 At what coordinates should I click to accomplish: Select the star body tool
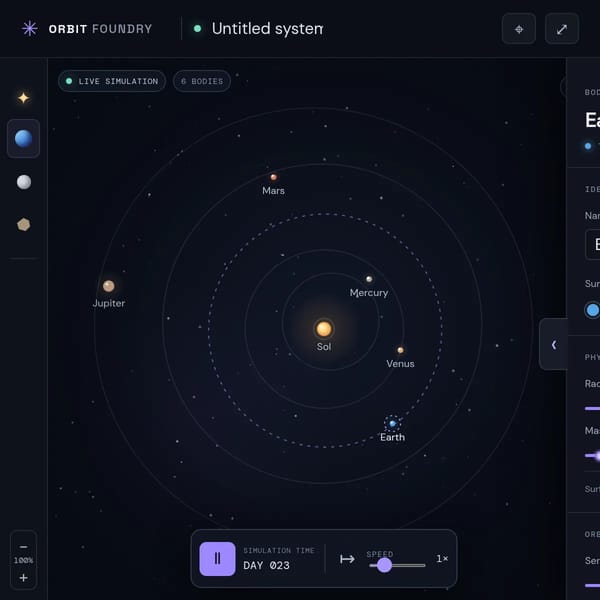coord(23,98)
